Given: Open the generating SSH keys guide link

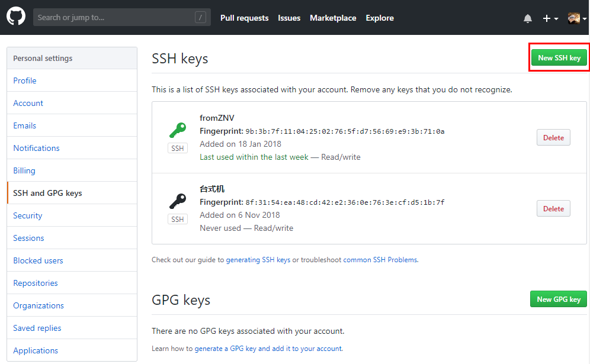Looking at the screenshot, I should [x=258, y=259].
